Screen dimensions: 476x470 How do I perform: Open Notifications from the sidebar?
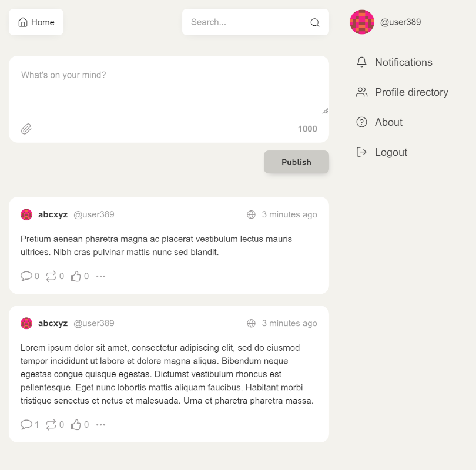[x=394, y=62]
